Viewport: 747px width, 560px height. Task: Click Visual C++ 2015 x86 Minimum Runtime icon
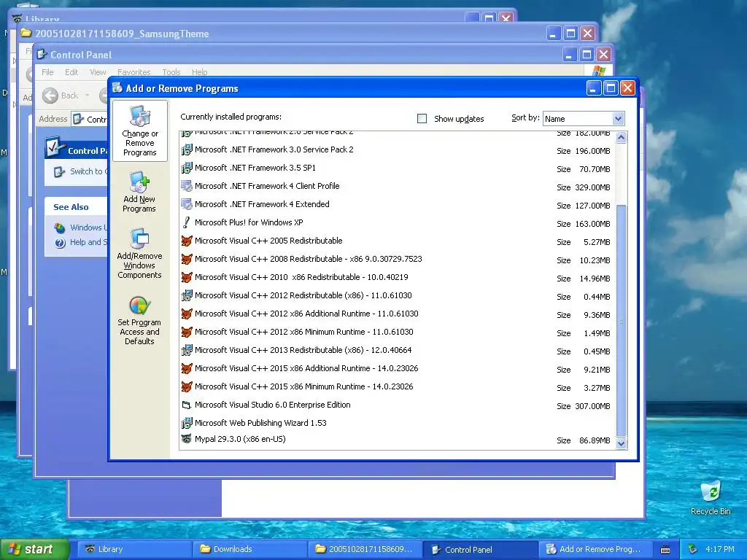[187, 386]
